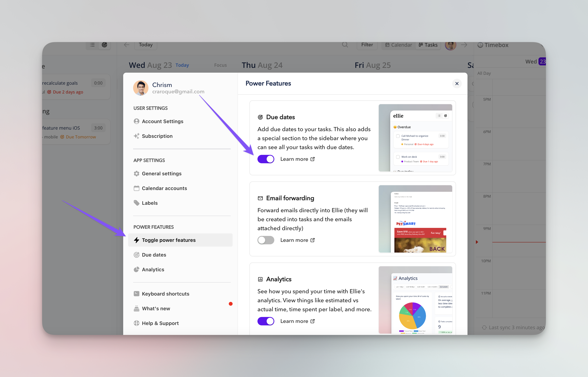Select General settings from App Settings

pos(162,174)
